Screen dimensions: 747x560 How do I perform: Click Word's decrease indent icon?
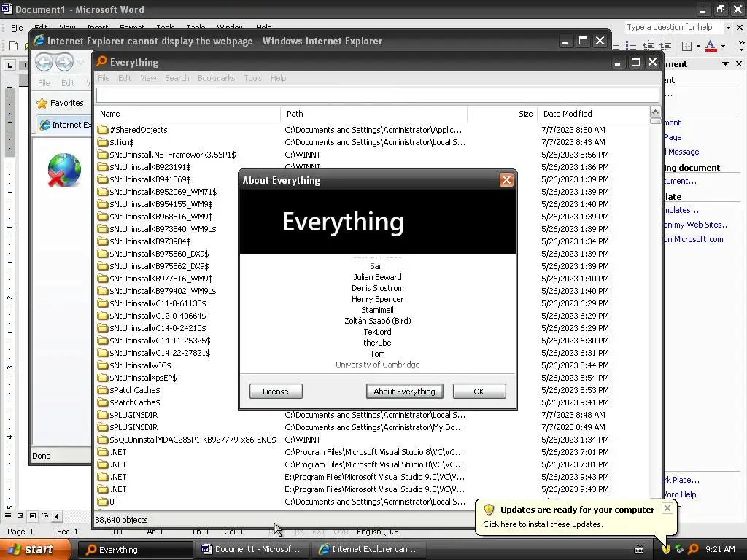click(x=649, y=46)
